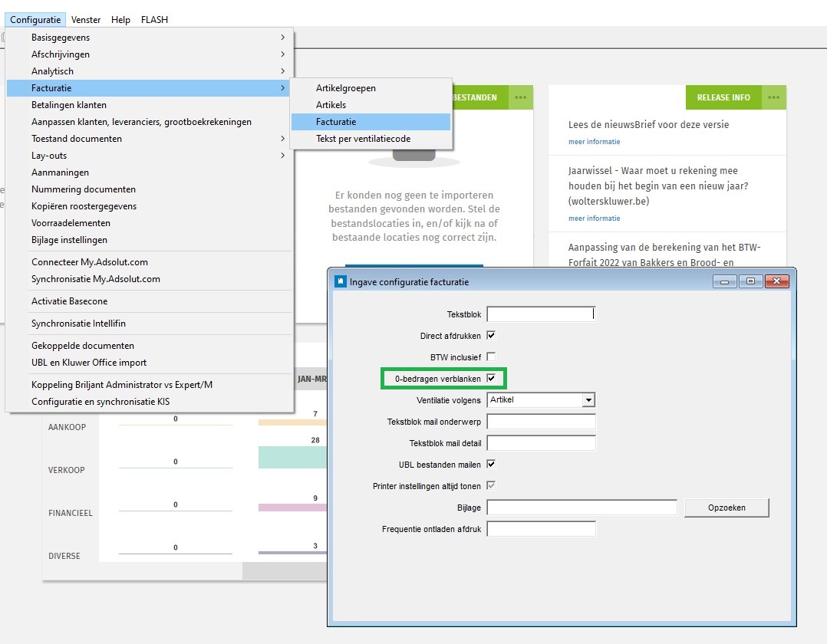
Task: Toggle the Direct afdrukken checkbox
Action: [x=491, y=335]
